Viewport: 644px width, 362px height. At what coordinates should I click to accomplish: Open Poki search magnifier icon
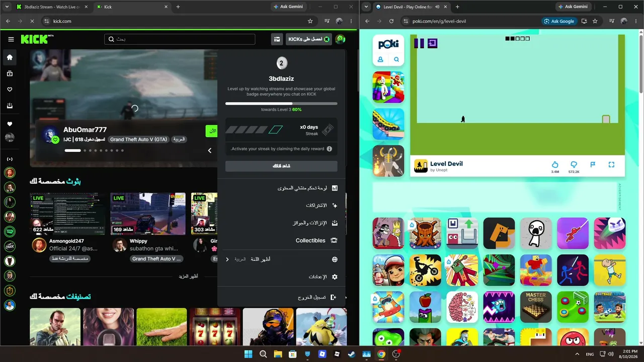(396, 59)
